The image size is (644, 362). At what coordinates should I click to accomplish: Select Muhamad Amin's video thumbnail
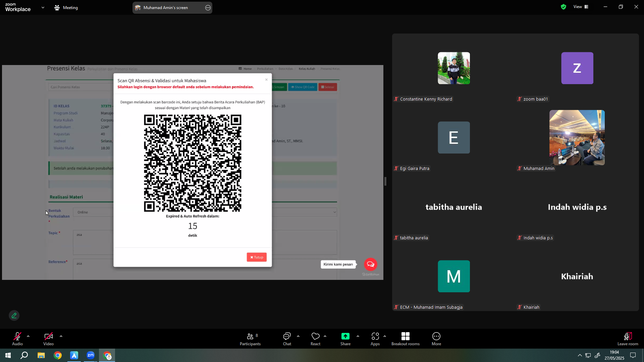point(577,137)
